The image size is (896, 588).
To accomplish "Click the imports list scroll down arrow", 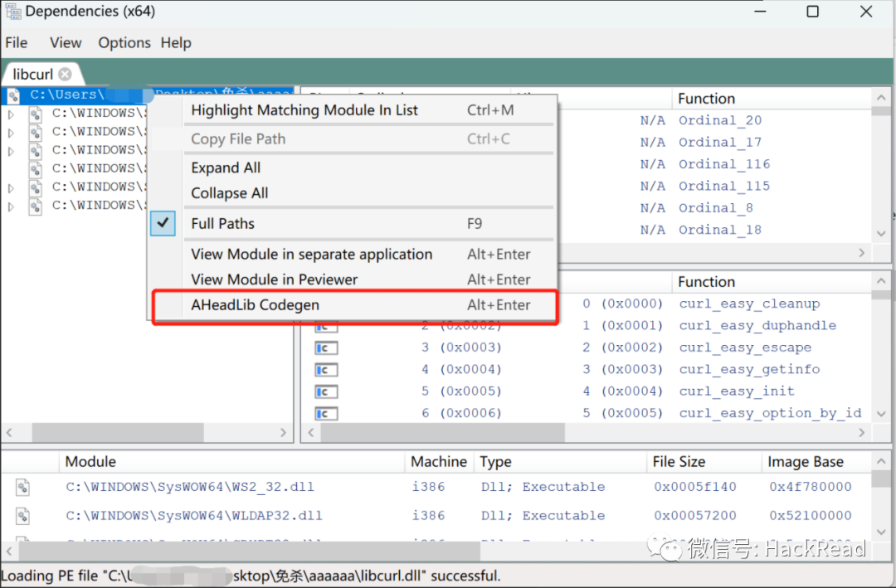I will tap(881, 235).
